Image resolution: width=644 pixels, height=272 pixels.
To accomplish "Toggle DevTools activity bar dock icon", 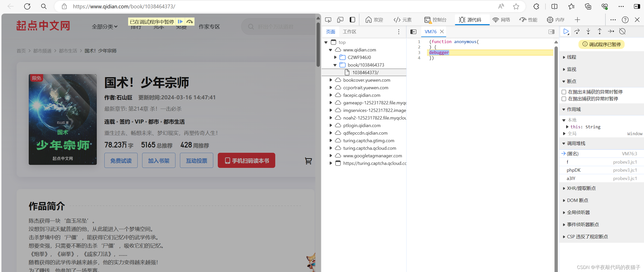I will click(x=352, y=20).
